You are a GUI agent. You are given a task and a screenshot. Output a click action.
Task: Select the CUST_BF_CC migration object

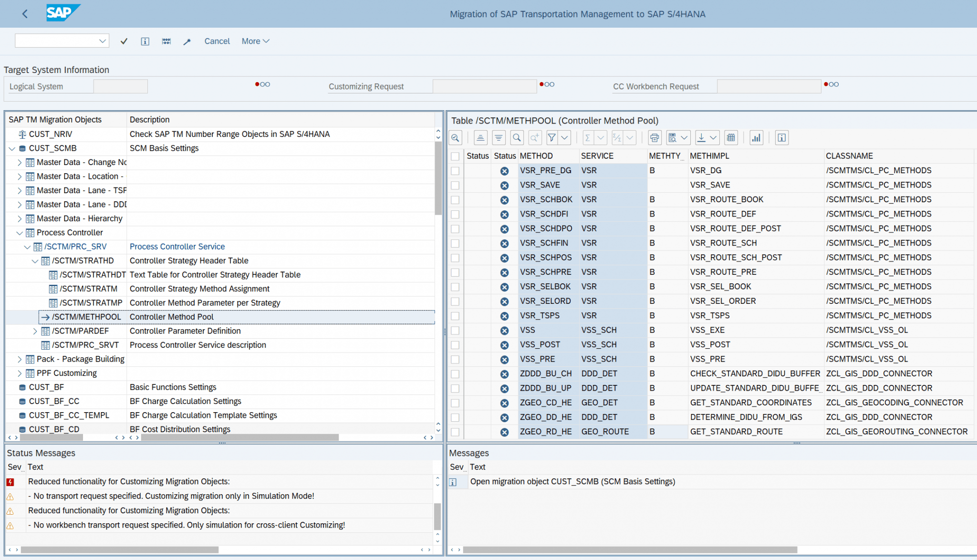[54, 401]
